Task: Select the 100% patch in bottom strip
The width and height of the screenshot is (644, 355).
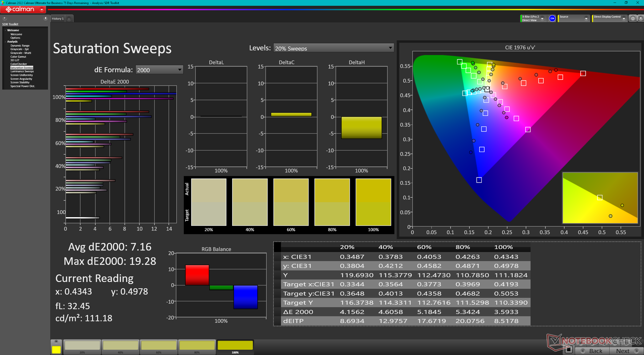Action: [x=235, y=347]
